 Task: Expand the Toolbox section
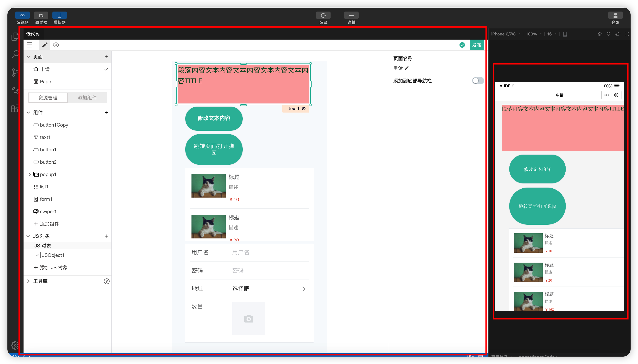[x=28, y=281]
